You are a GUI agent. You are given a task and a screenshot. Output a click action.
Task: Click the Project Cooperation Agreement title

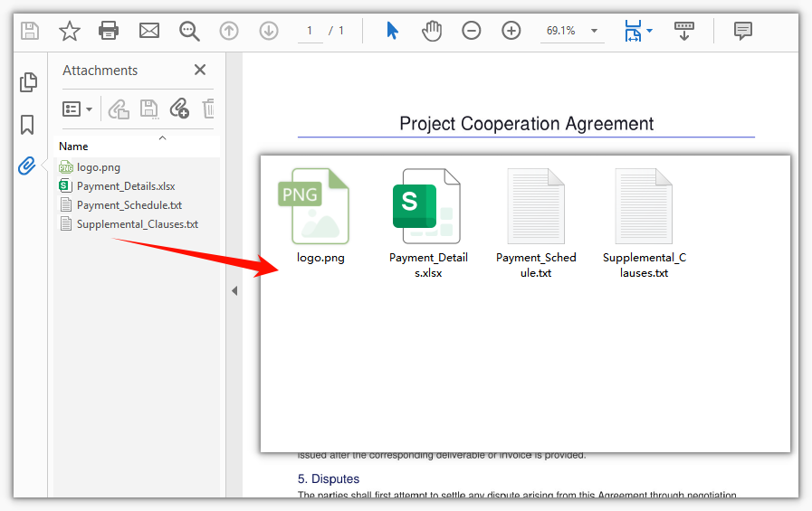pyautogui.click(x=526, y=124)
